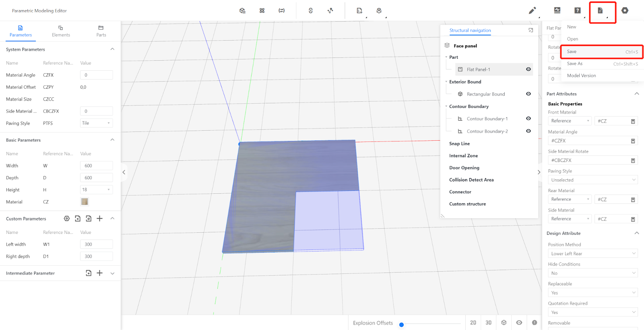Switch to the Parts tab

pos(101,31)
